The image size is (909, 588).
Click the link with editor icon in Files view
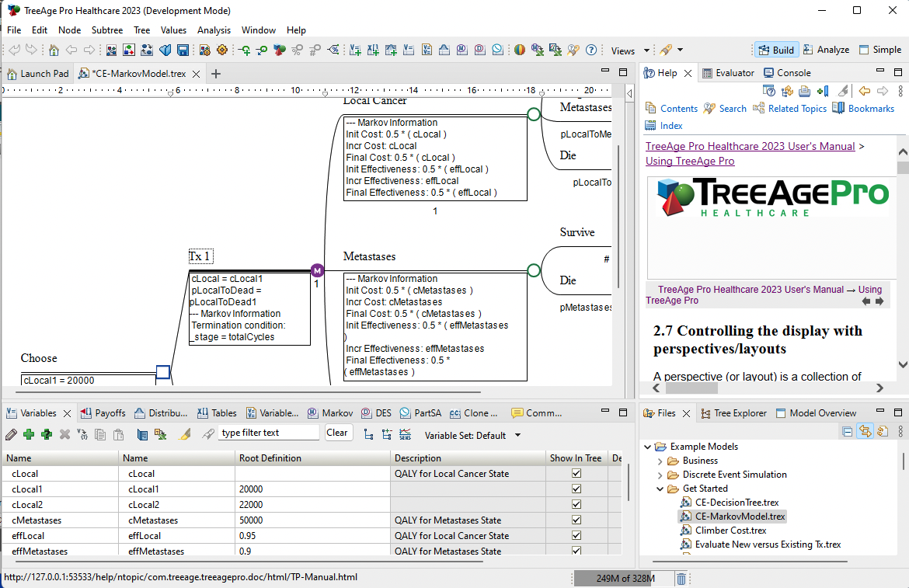[865, 431]
